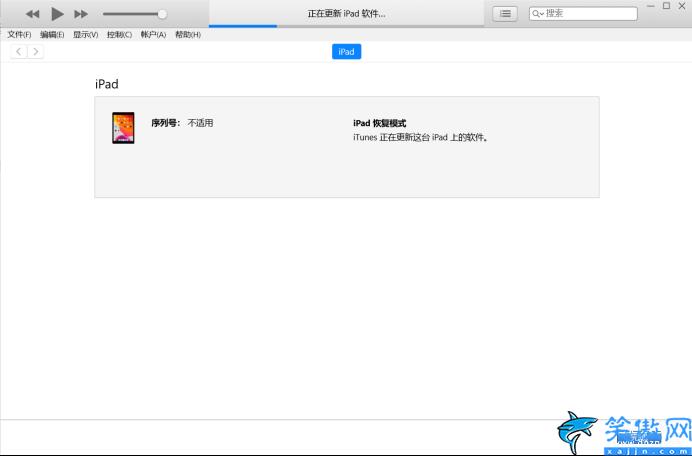Click the rewind previous track button
This screenshot has width=692, height=456.
coord(32,14)
